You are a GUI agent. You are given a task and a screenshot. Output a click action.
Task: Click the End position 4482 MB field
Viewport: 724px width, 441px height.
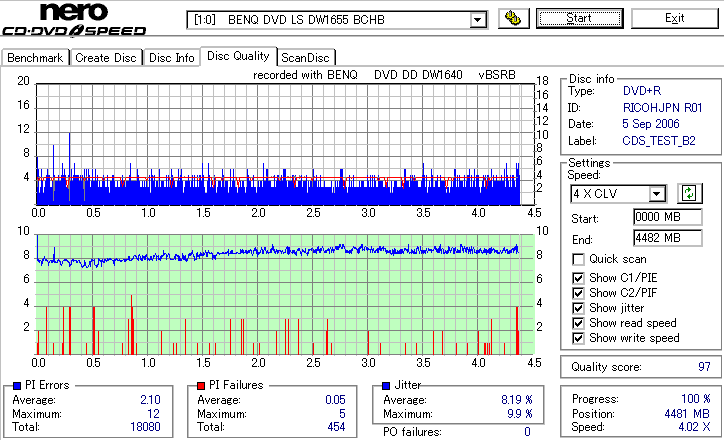(x=668, y=238)
